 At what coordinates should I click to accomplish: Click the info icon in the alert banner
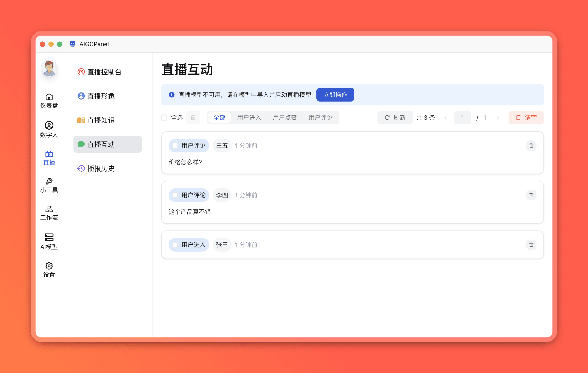pos(172,95)
